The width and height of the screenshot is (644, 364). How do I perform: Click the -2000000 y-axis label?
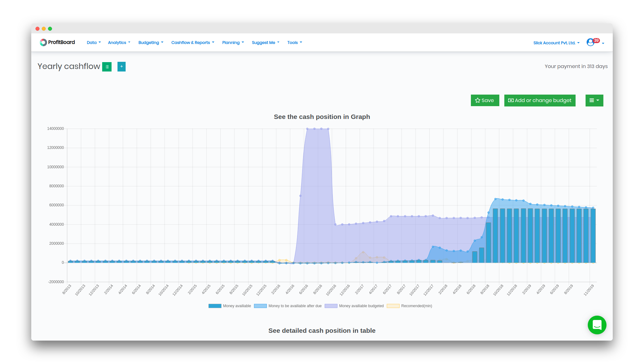pyautogui.click(x=56, y=282)
